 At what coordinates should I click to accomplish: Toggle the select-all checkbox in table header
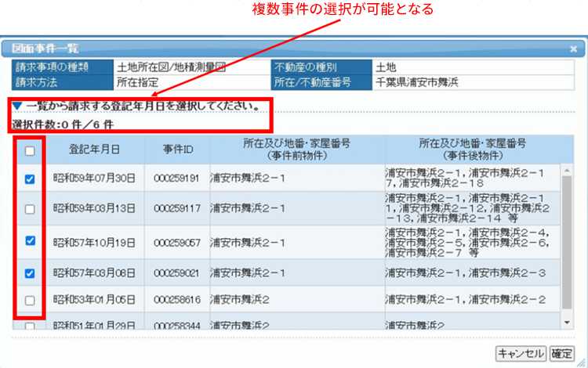(30, 151)
